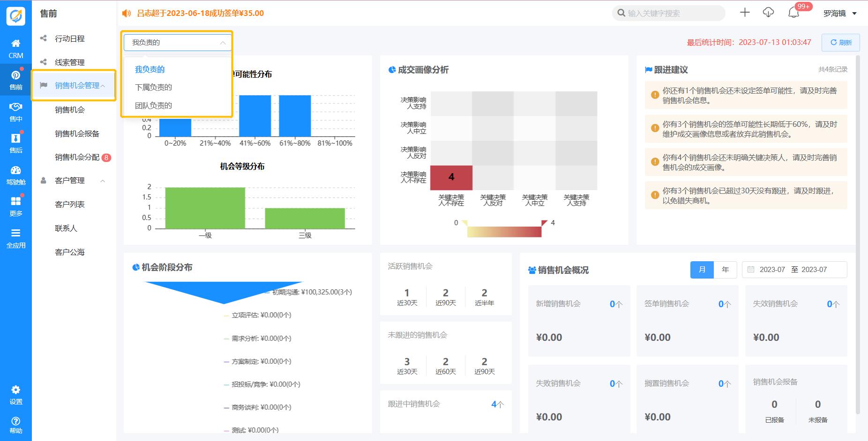Click the share icon beside 行动日程

click(x=44, y=38)
